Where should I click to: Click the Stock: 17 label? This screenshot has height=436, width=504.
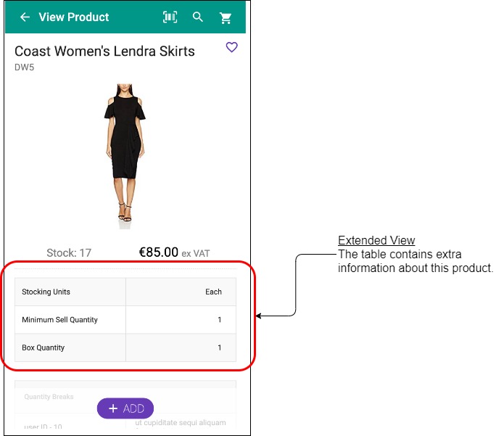point(69,252)
